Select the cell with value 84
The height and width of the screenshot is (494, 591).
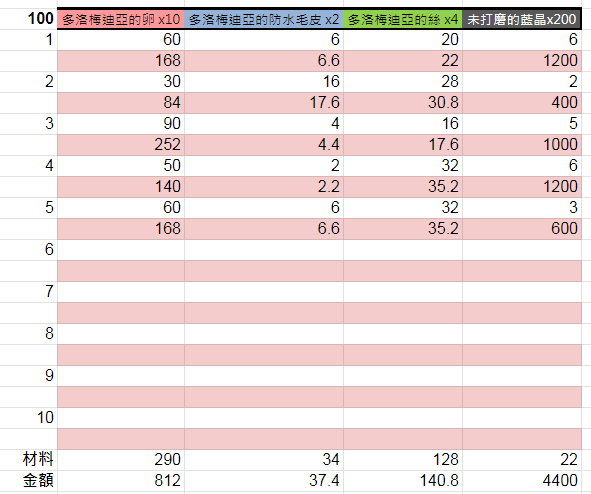tap(121, 102)
